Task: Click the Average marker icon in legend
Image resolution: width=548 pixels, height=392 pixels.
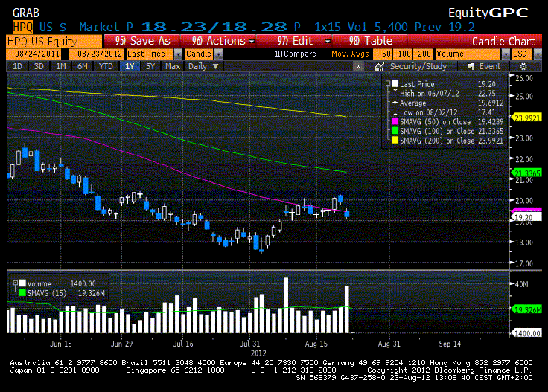Action: click(395, 103)
